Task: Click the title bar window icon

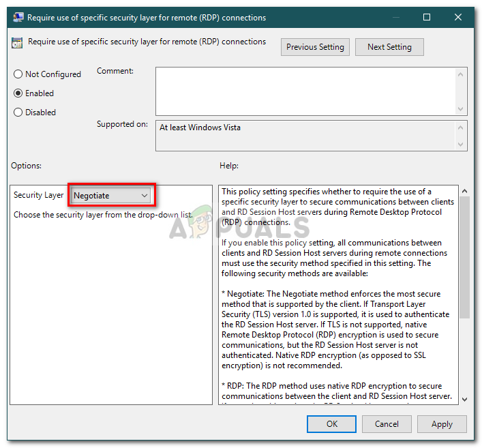Action: [18, 17]
